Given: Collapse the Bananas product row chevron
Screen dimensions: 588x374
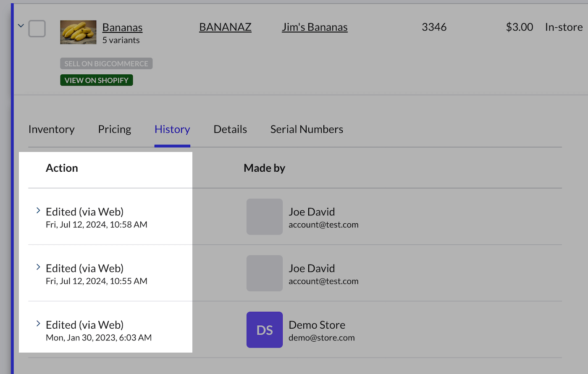Looking at the screenshot, I should (x=21, y=26).
